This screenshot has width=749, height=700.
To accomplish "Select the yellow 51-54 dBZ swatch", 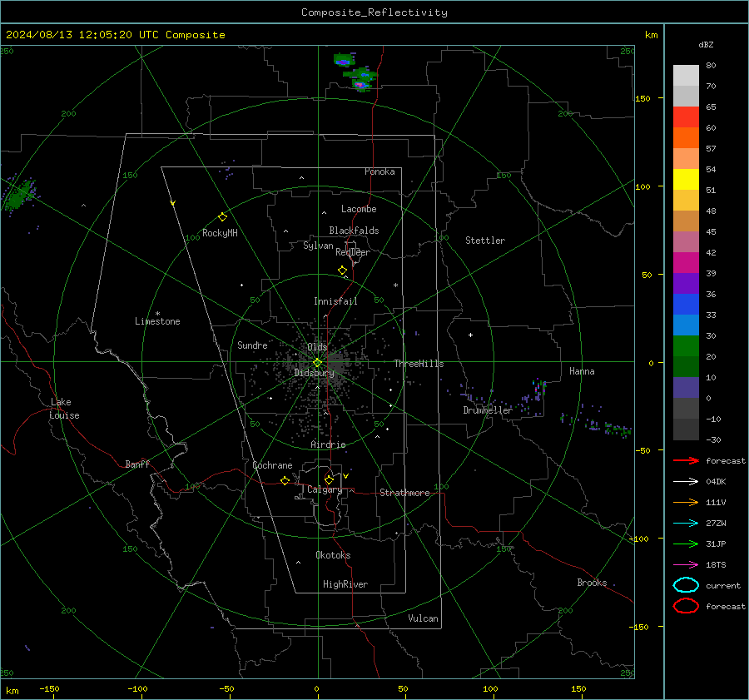I will coord(686,180).
